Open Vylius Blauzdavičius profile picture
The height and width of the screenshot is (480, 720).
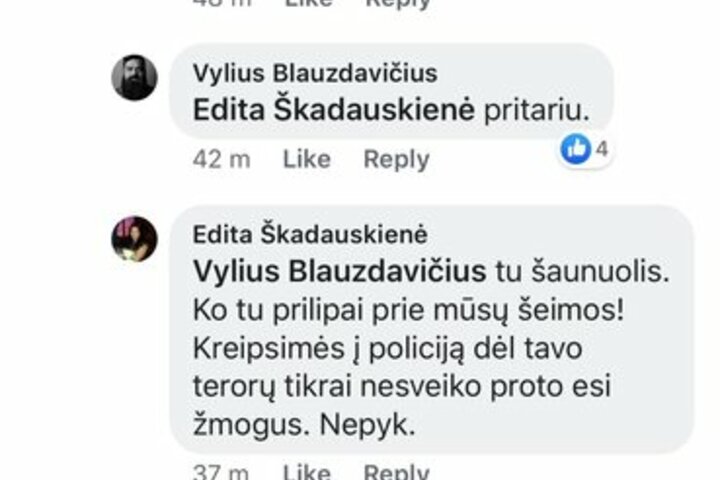[135, 77]
